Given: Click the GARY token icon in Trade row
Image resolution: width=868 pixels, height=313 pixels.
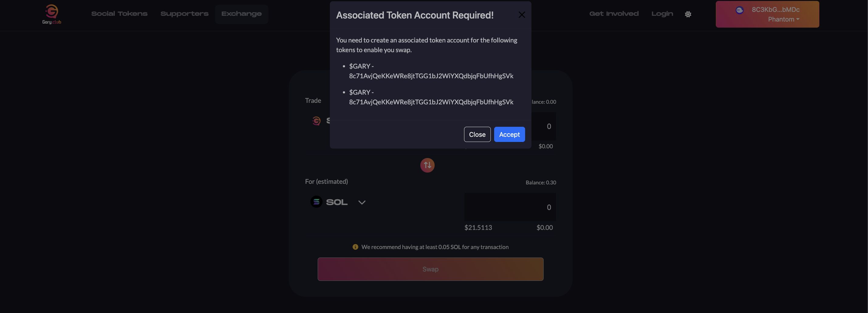Looking at the screenshot, I should pos(316,121).
